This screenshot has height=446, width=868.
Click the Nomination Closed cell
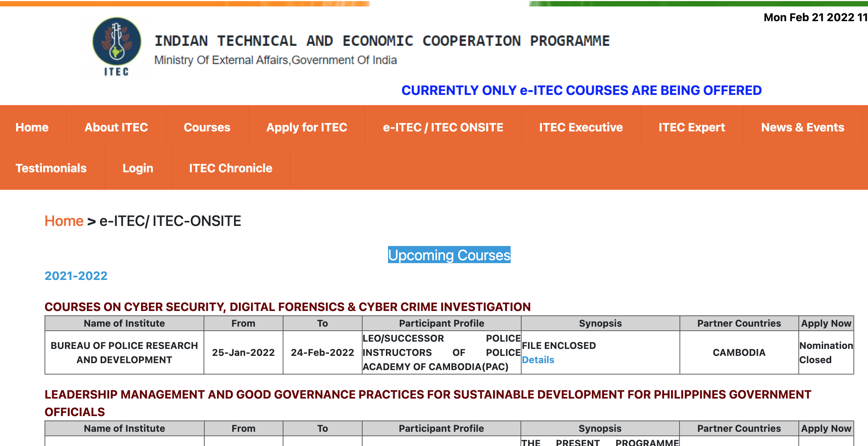pyautogui.click(x=826, y=353)
